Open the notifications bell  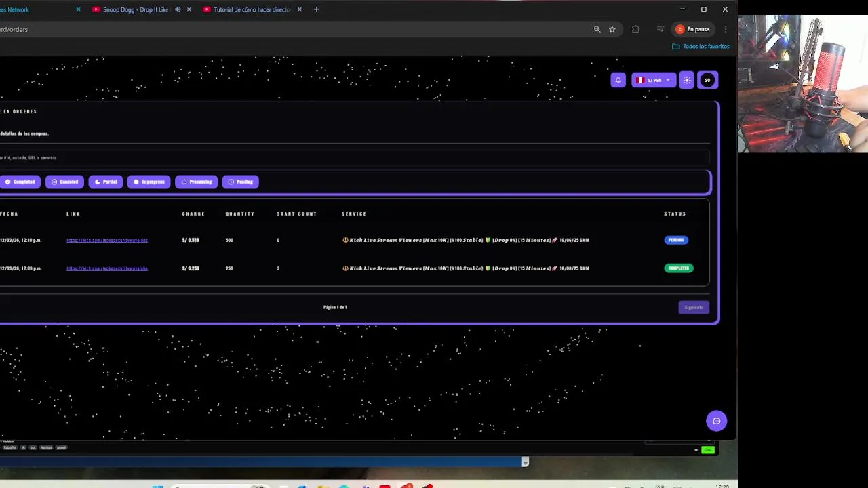618,80
